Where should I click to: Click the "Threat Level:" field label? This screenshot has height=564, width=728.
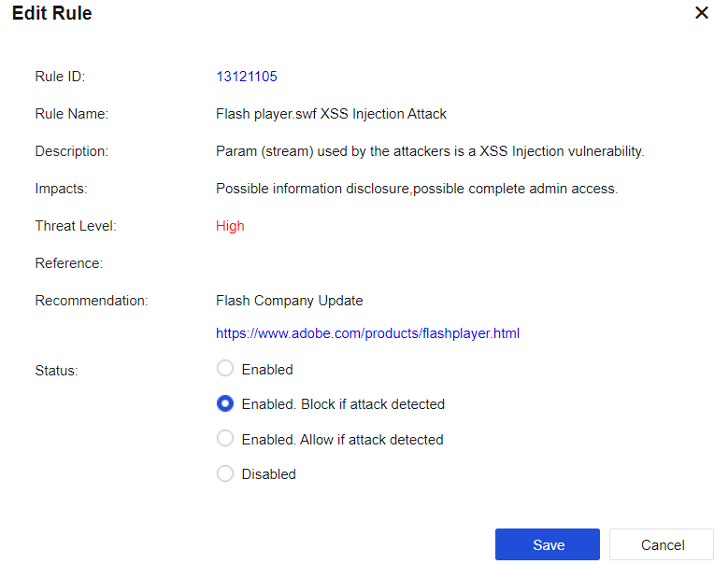(76, 226)
